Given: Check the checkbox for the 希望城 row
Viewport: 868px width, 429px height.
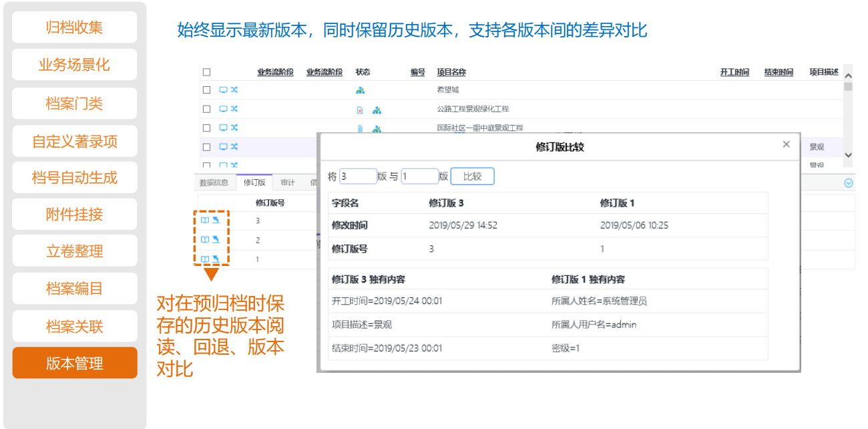Looking at the screenshot, I should pyautogui.click(x=206, y=90).
